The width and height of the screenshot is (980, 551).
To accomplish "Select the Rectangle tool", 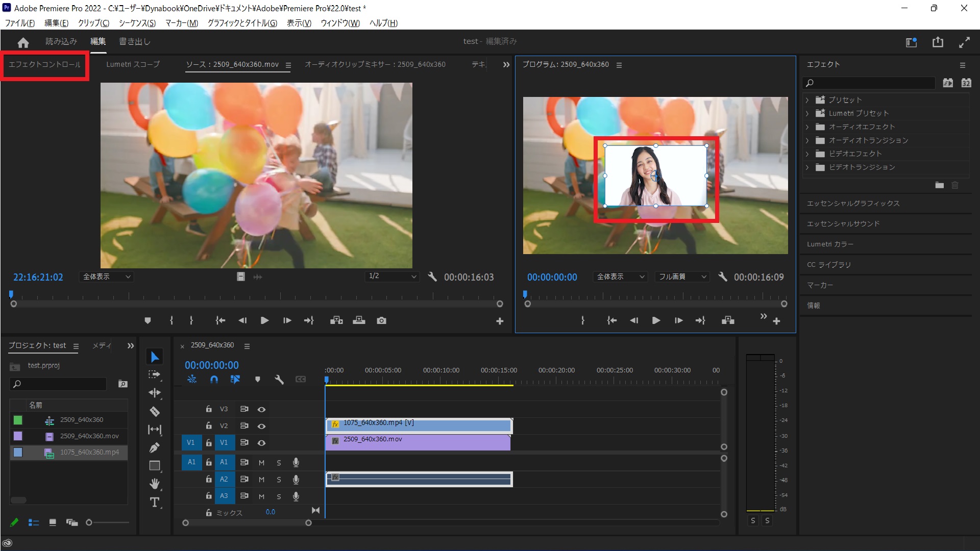I will 155,465.
